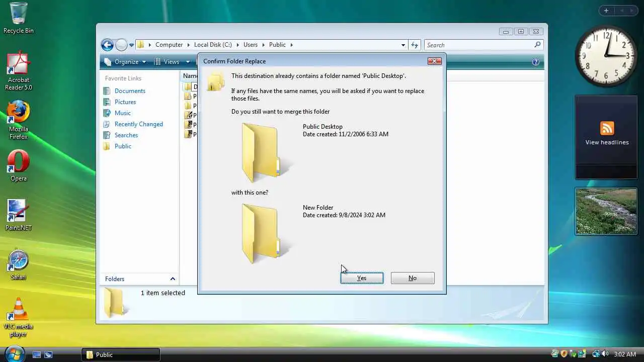The image size is (644, 362).
Task: Click the address bar Refresh button
Action: point(415,45)
